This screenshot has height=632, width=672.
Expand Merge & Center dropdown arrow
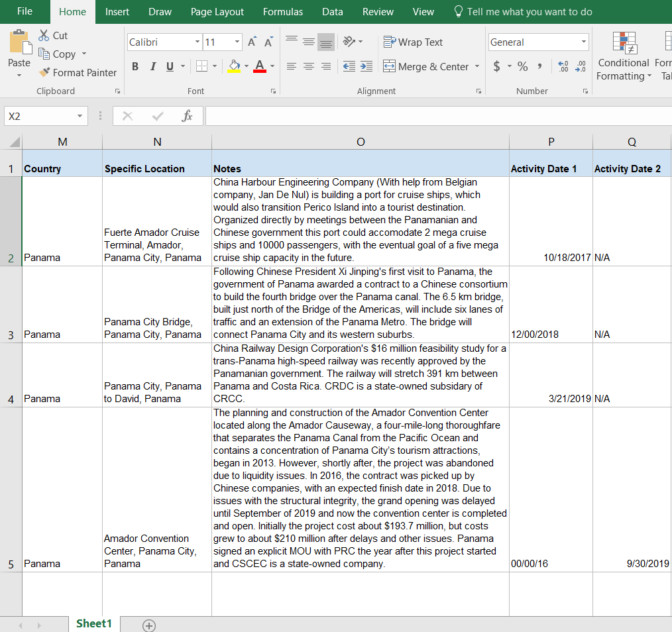tap(477, 66)
